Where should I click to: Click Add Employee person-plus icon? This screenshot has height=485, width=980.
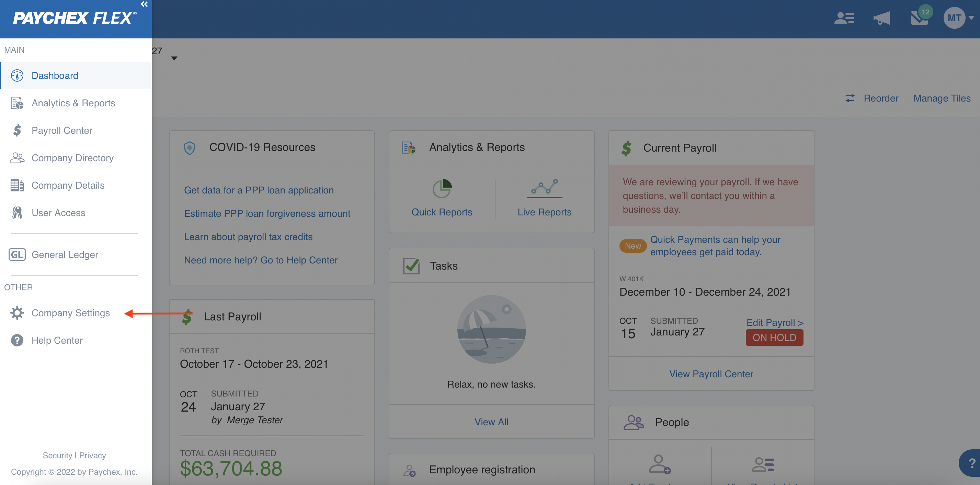coord(659,464)
